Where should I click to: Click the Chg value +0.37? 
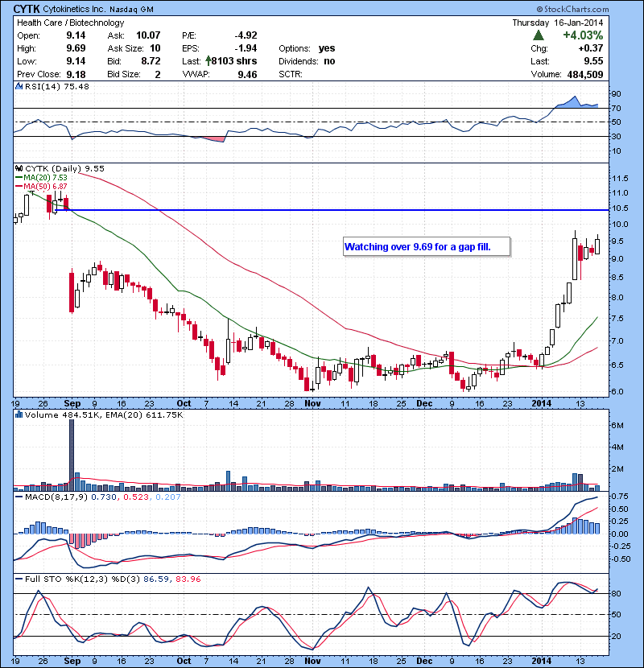591,48
